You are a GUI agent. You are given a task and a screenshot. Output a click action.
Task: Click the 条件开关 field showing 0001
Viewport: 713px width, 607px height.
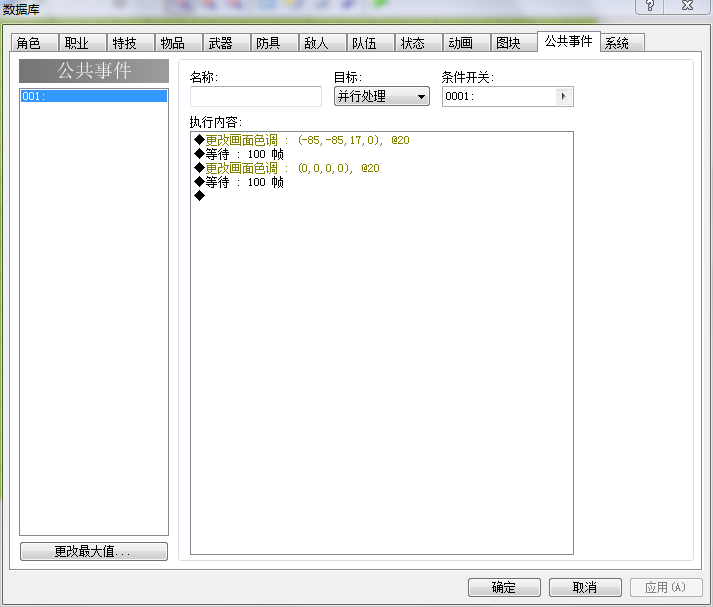(x=507, y=96)
